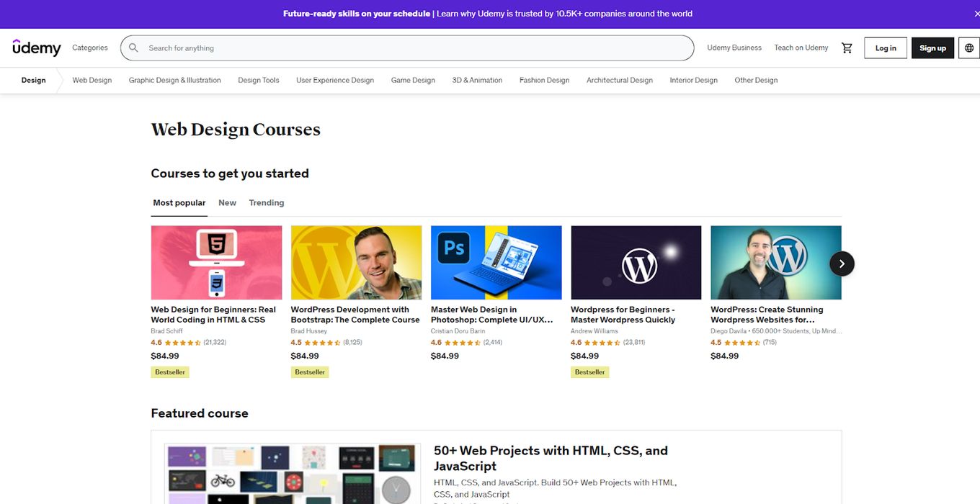
Task: Click the purple banner promo text
Action: pos(488,14)
